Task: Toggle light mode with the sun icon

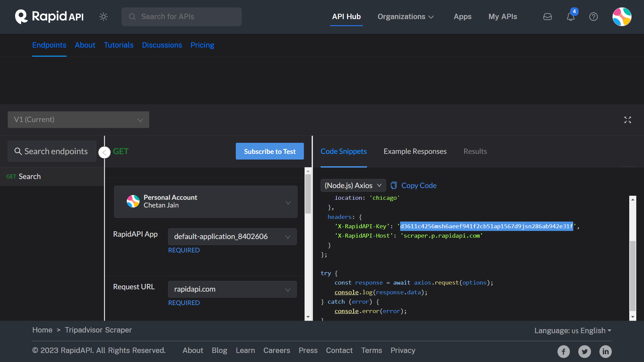Action: tap(103, 16)
